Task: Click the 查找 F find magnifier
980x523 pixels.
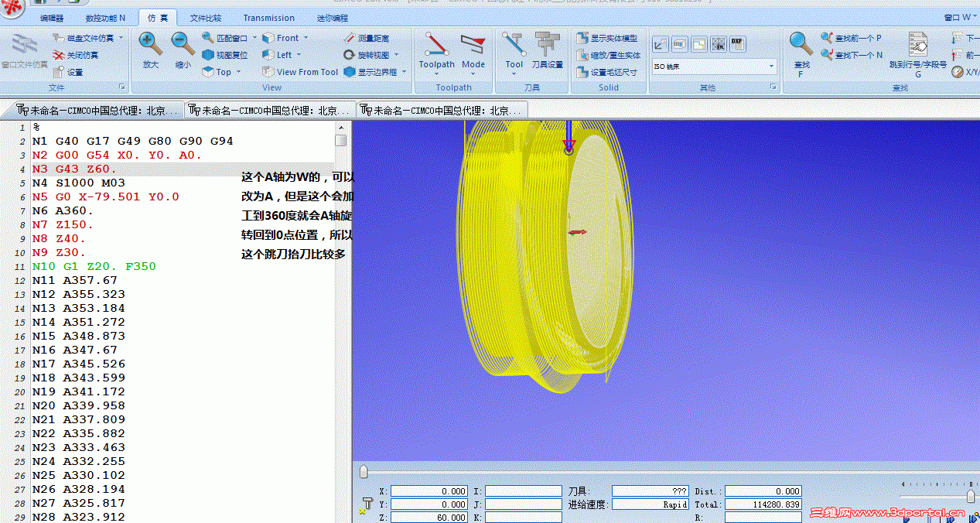Action: [x=801, y=53]
